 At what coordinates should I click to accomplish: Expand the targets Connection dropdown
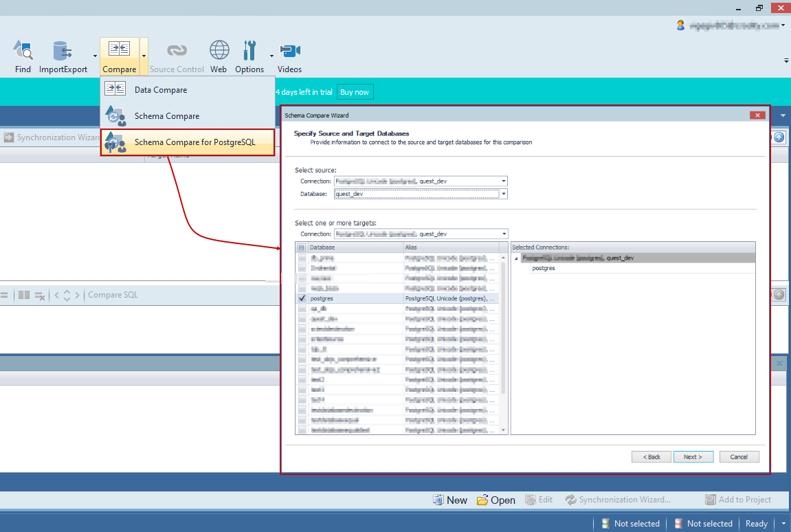tap(504, 234)
